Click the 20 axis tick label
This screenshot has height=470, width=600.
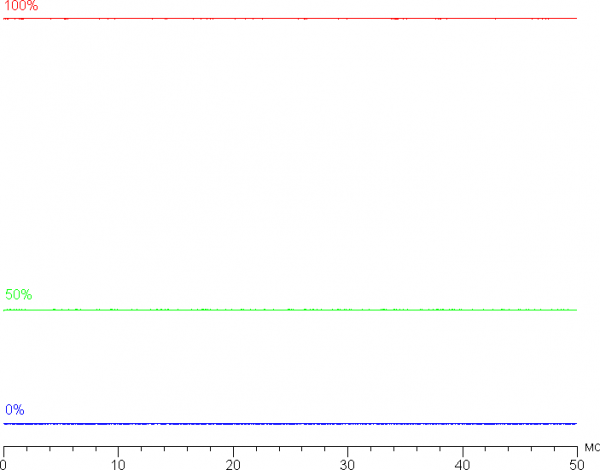[x=233, y=465]
